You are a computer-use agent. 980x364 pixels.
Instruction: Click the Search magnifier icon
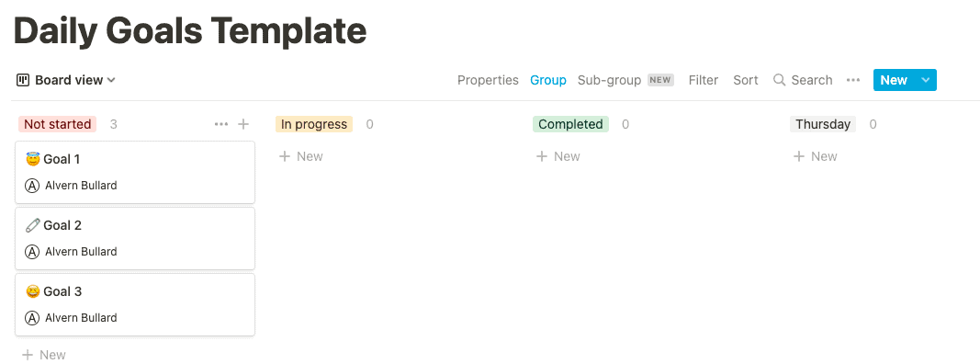point(780,80)
